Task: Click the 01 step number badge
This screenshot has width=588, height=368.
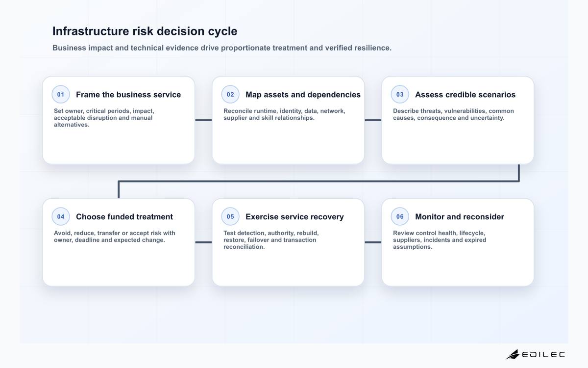Action: (61, 94)
